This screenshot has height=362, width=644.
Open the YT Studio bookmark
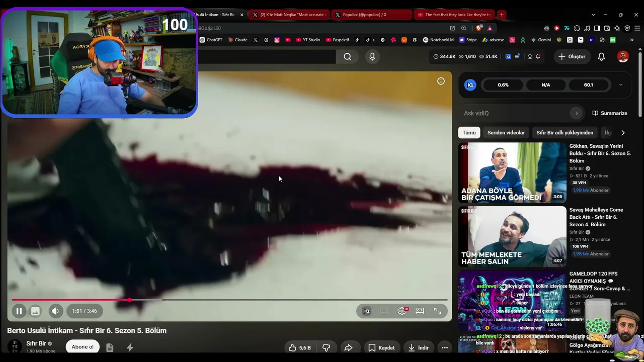(308, 40)
